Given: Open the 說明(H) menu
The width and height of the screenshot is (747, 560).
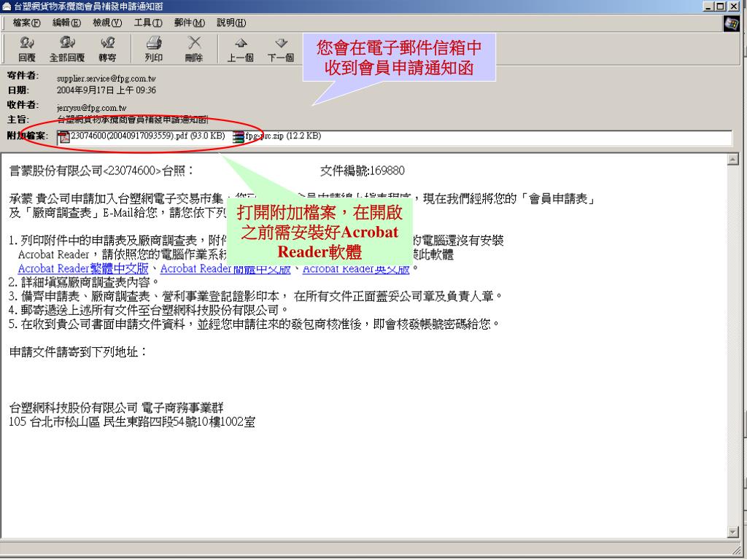Looking at the screenshot, I should click(231, 23).
